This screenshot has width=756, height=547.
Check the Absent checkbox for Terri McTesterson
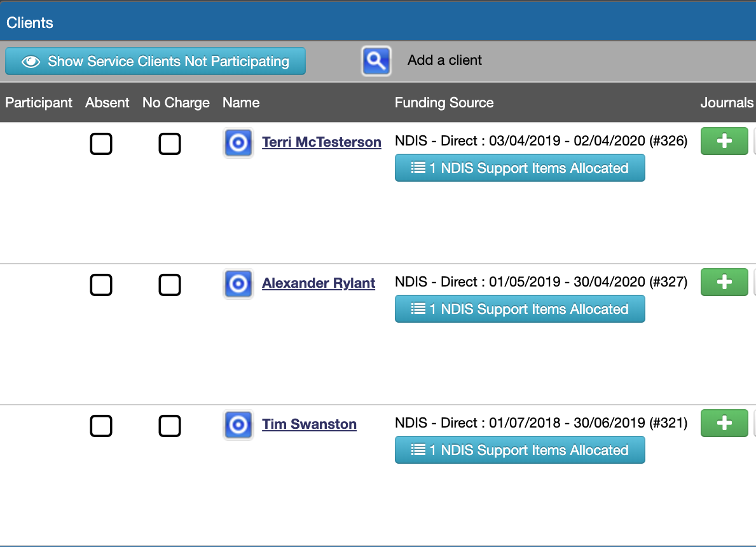tap(101, 144)
